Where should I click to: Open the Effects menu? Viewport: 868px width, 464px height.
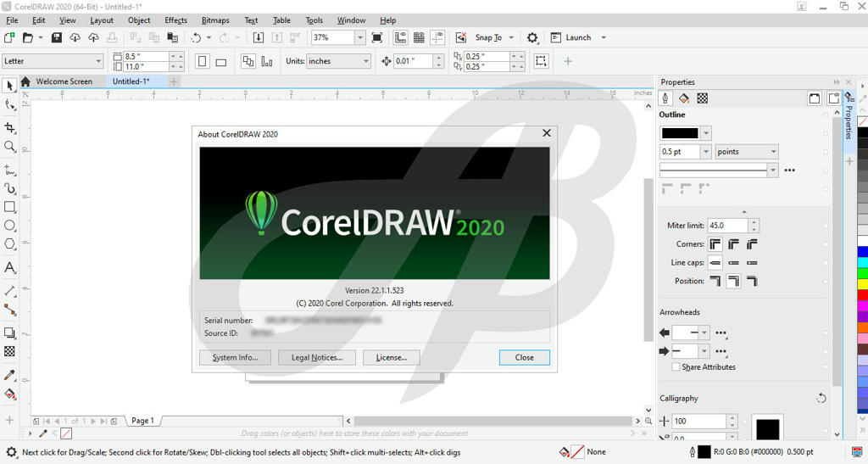176,20
